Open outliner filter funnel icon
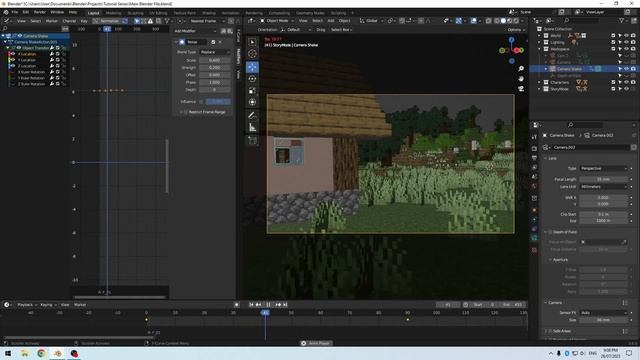The image size is (640, 360). point(622,20)
